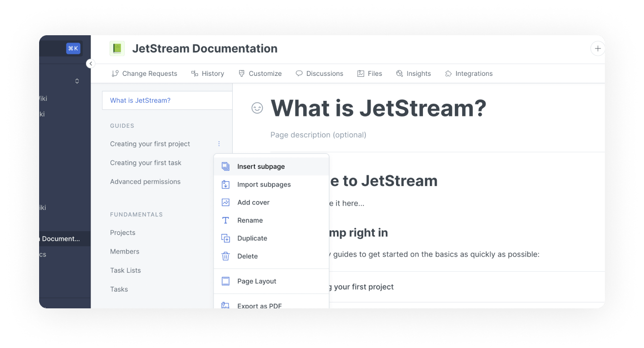Choose Add cover from context menu
Viewport: 644px width, 348px height.
pyautogui.click(x=271, y=202)
